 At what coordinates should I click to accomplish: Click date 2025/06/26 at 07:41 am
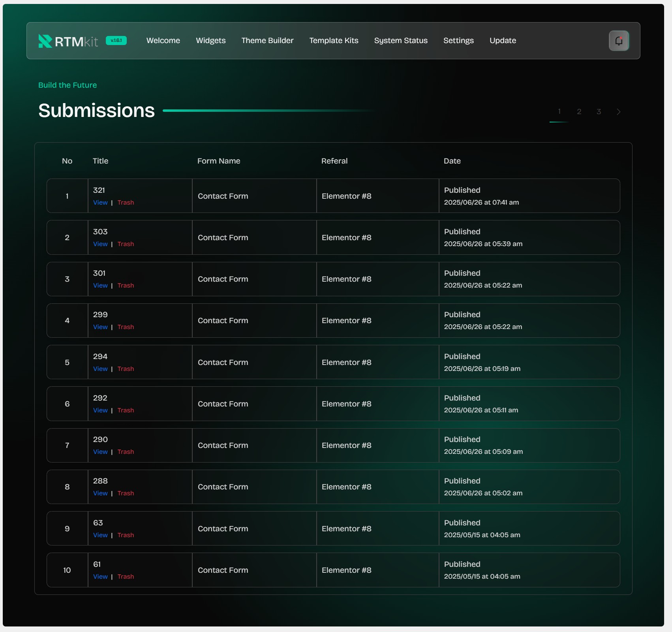481,202
